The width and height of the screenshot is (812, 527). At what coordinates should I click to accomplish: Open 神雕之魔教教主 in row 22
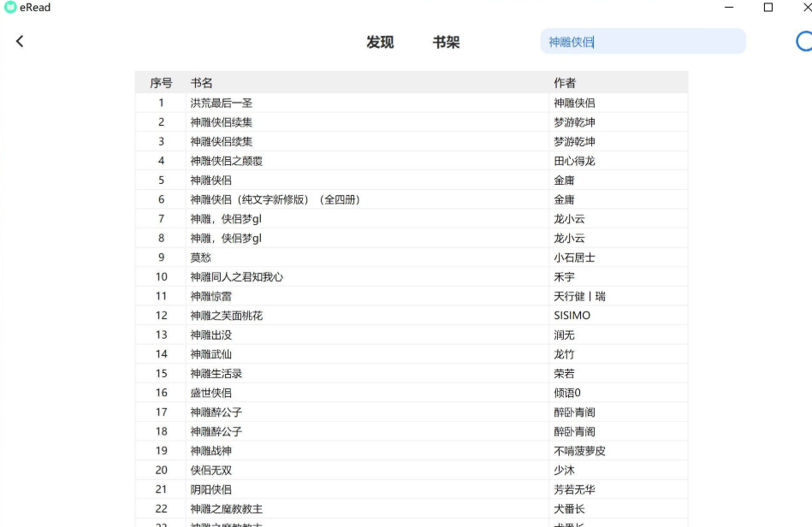click(x=227, y=509)
